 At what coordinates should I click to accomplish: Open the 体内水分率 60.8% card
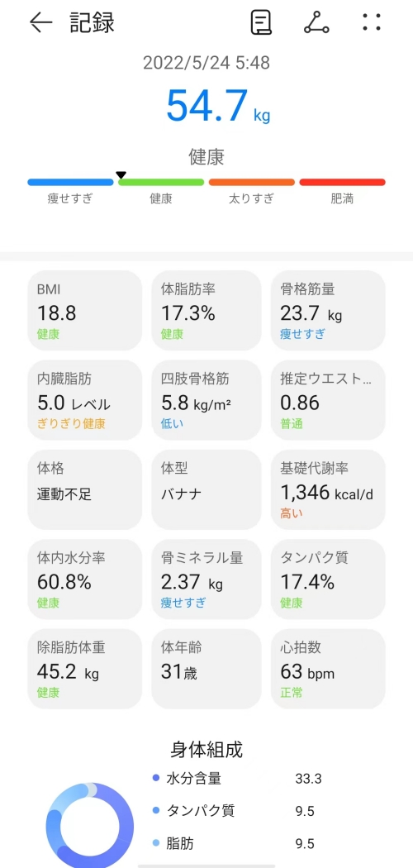tap(84, 579)
